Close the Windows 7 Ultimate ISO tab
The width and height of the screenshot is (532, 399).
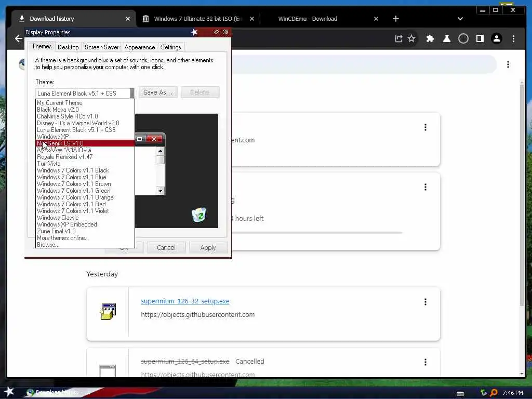pos(252,19)
